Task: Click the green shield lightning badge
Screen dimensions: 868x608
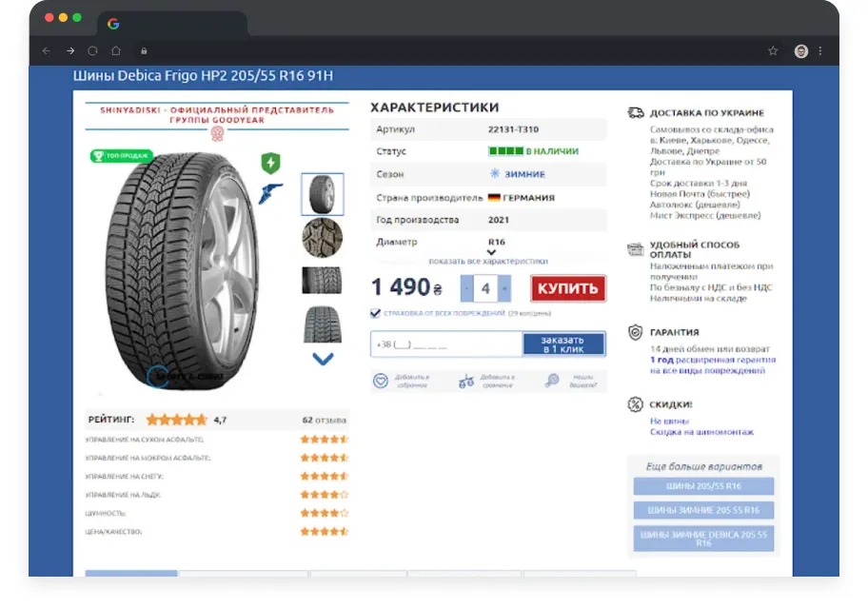Action: pos(270,163)
